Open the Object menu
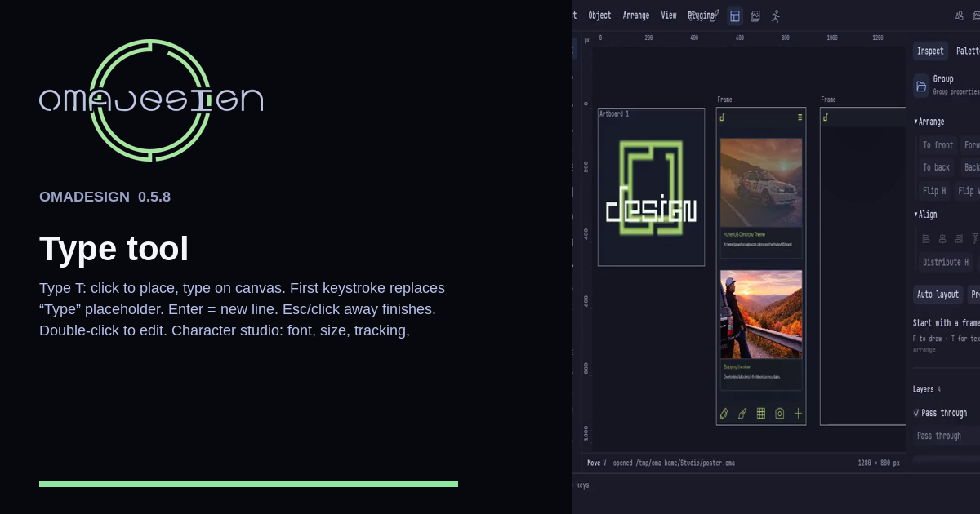 [x=599, y=16]
